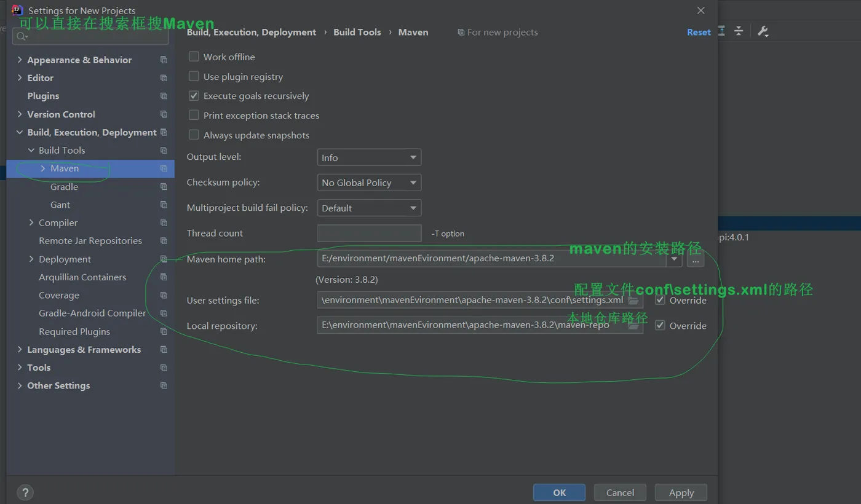Expand the Version Control node
The height and width of the screenshot is (504, 861).
point(20,114)
